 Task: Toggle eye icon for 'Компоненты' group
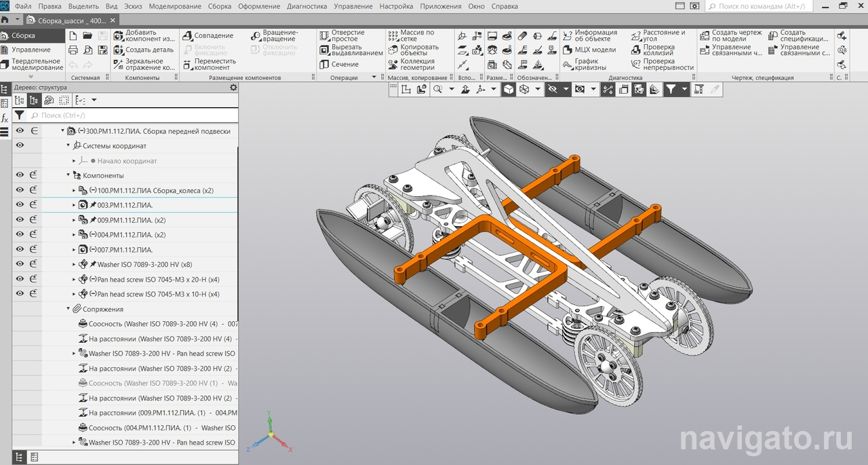pos(20,175)
